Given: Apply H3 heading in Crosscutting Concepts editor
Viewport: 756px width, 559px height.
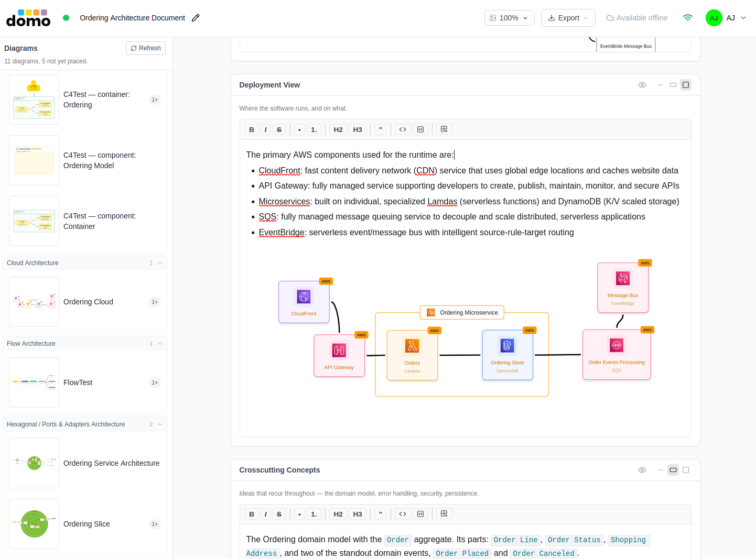Looking at the screenshot, I should 358,514.
